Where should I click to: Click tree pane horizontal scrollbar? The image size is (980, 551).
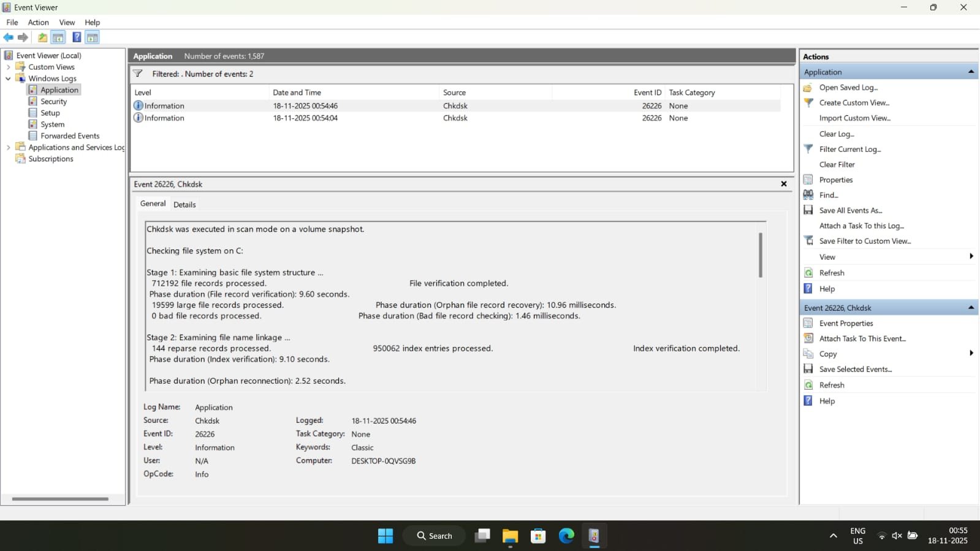point(60,499)
